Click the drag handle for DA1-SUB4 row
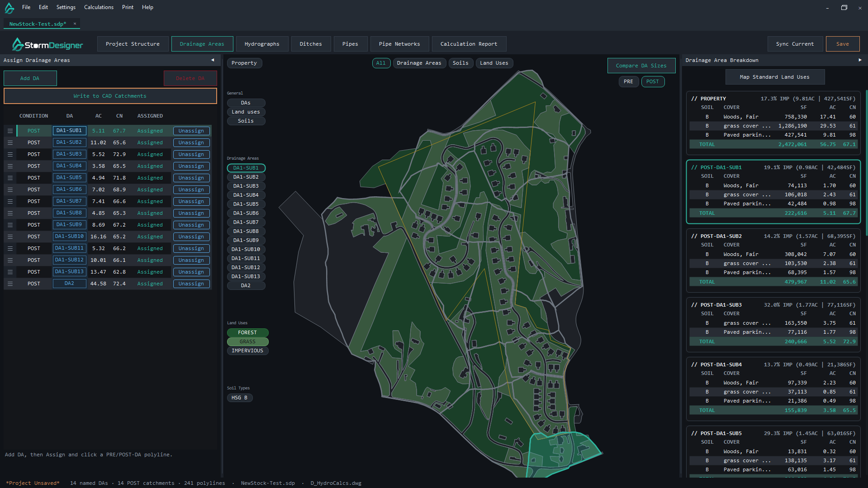The height and width of the screenshot is (488, 868). pos(10,166)
